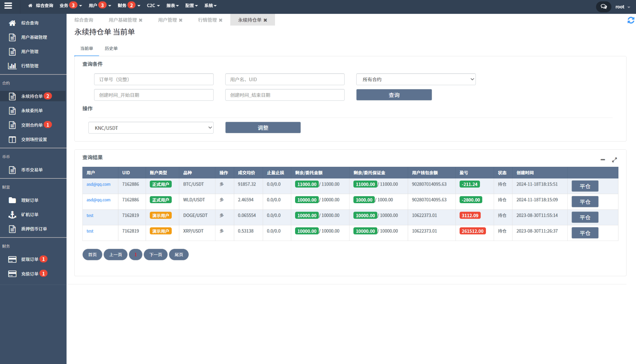Close the 行情管理 tab with its X

[x=221, y=20]
